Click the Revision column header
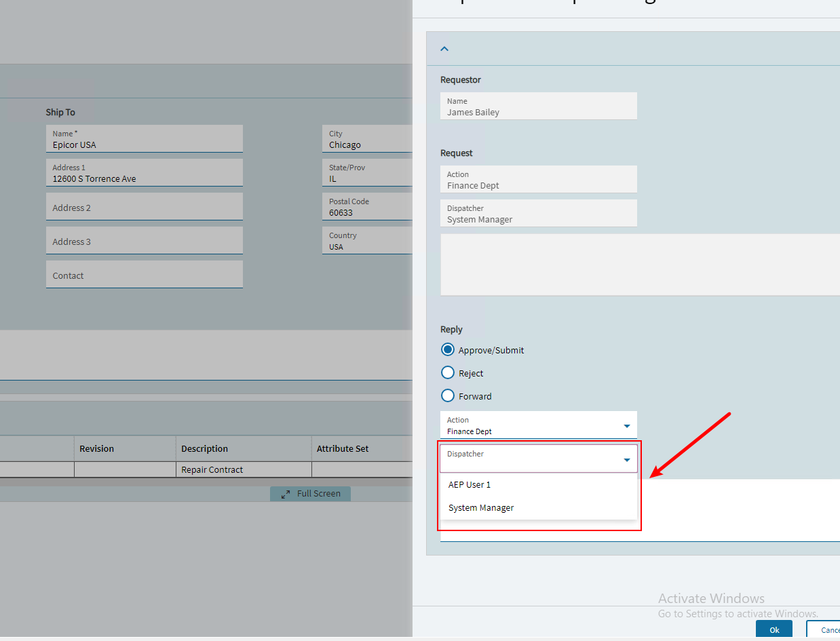The height and width of the screenshot is (641, 840). click(x=125, y=448)
